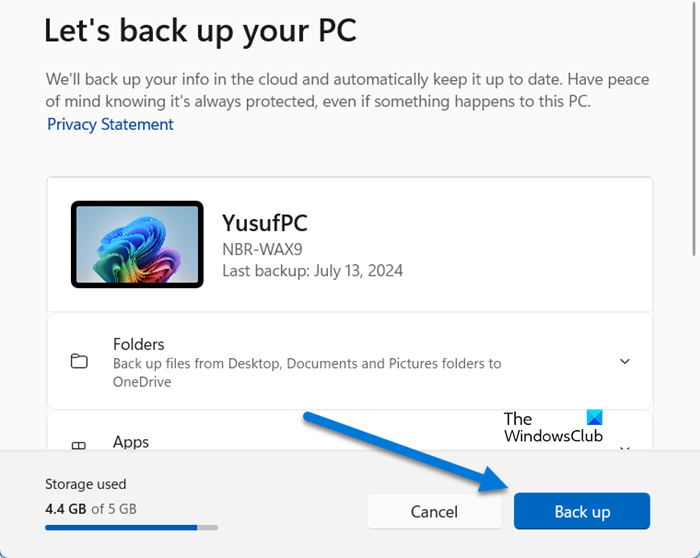Open the Privacy Statement link
The width and height of the screenshot is (700, 558).
click(x=110, y=124)
